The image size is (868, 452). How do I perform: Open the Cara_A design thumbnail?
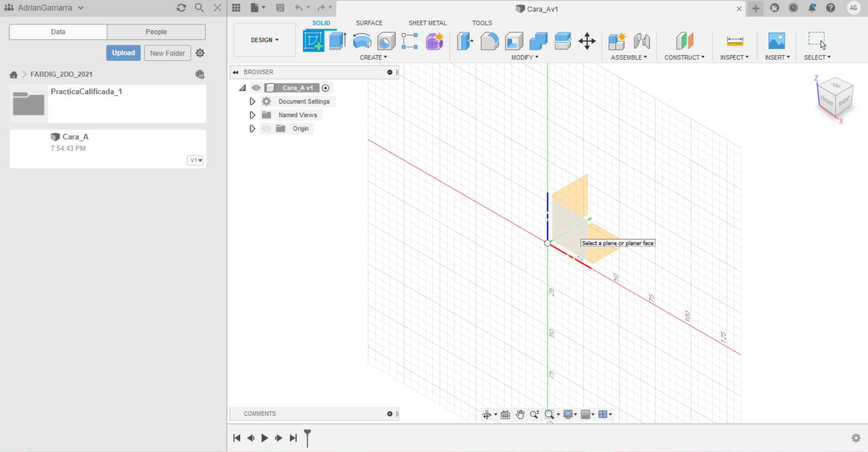click(x=28, y=149)
